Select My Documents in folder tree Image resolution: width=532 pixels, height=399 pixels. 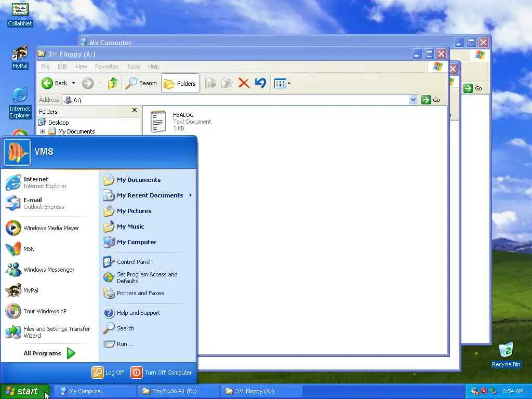click(x=76, y=131)
